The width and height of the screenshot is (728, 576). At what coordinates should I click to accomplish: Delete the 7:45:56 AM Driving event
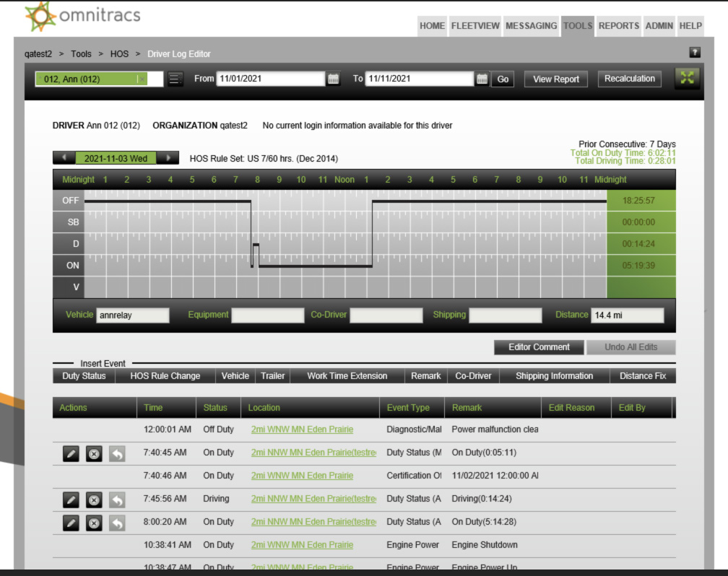click(x=94, y=499)
